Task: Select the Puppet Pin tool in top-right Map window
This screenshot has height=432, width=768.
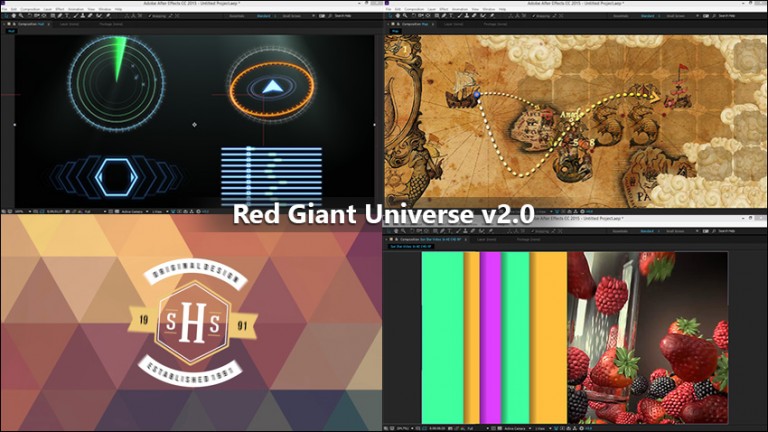Action: click(492, 16)
